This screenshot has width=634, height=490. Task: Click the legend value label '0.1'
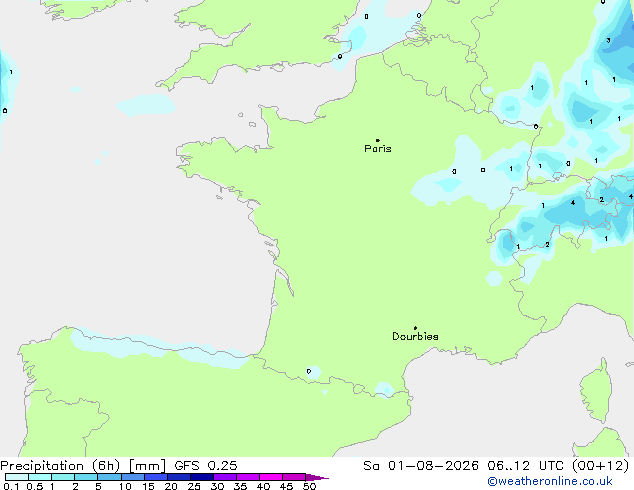[11, 486]
